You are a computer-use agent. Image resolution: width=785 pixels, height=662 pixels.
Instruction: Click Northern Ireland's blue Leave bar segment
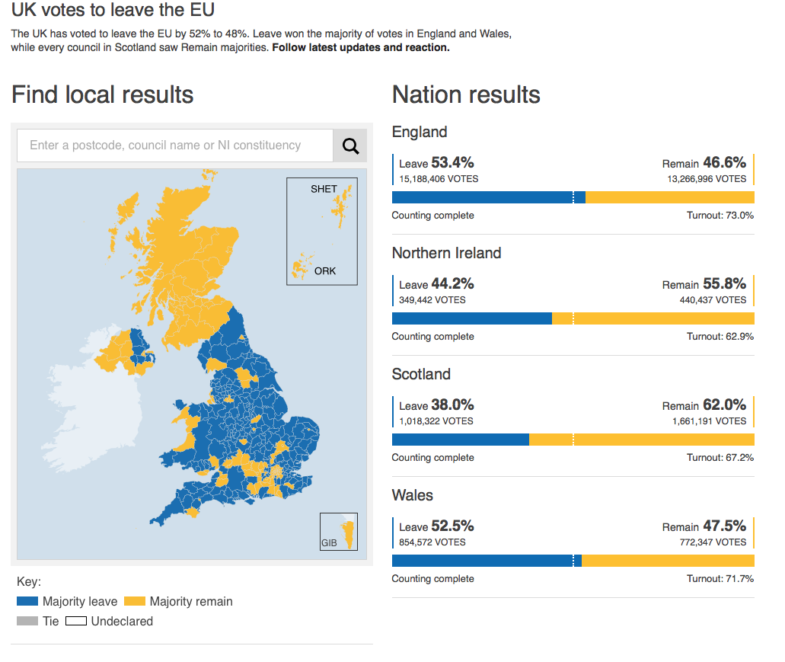click(x=470, y=318)
